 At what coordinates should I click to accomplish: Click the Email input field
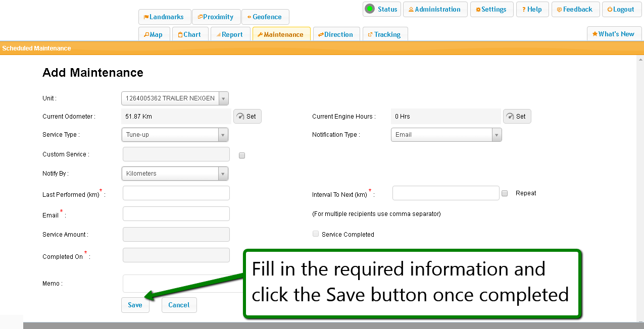pos(176,213)
